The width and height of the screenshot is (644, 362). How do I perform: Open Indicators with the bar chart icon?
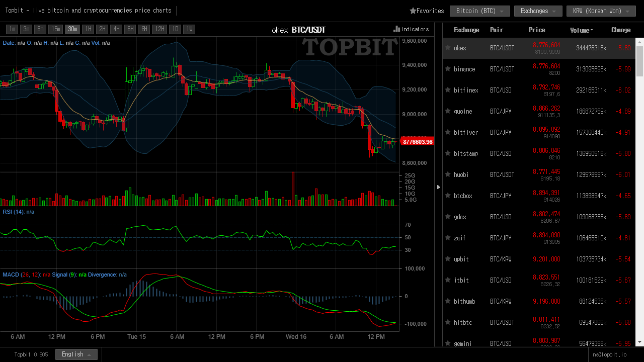point(396,29)
